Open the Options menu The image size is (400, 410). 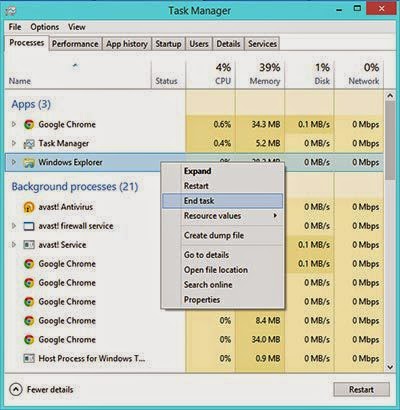coord(45,27)
